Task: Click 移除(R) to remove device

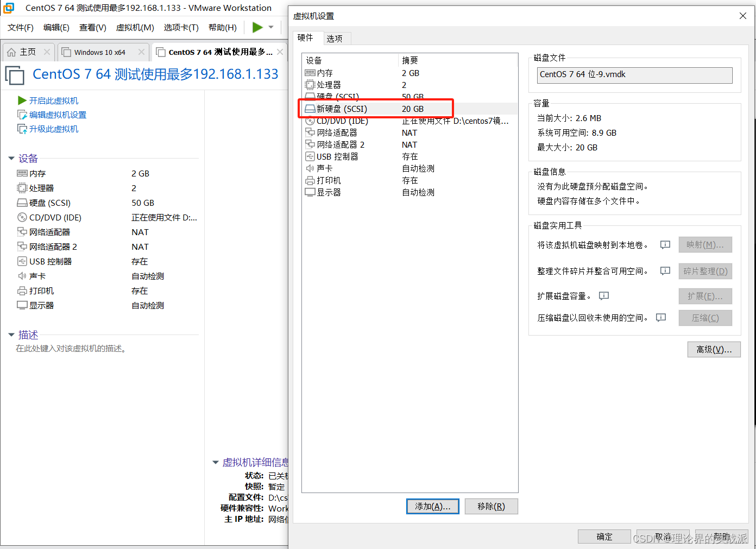Action: point(492,506)
